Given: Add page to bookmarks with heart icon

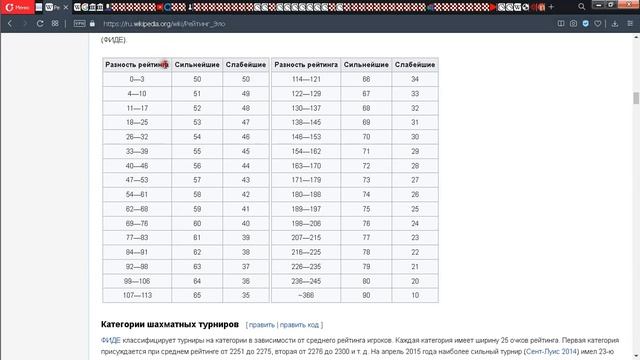Looking at the screenshot, I should (598, 24).
